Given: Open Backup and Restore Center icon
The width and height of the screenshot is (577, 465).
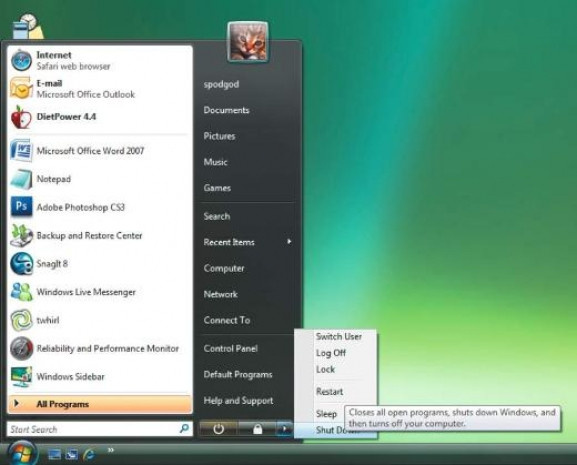Looking at the screenshot, I should (21, 235).
